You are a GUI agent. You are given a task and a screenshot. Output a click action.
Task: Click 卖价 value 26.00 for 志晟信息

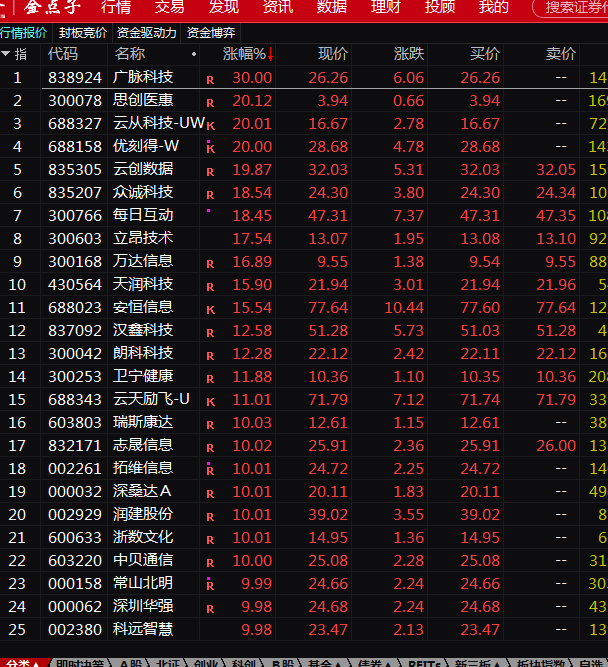click(556, 445)
